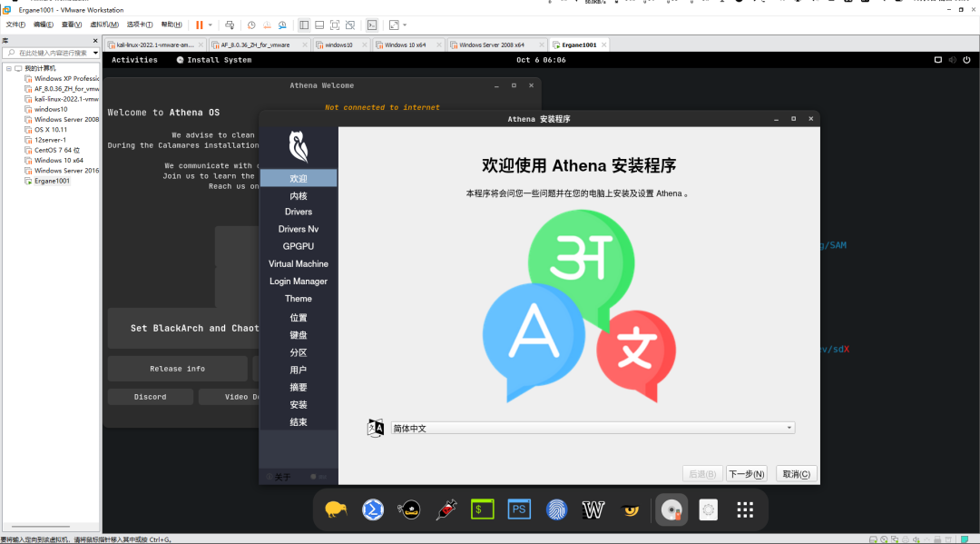
Task: Open the yellow eye dock icon
Action: (x=630, y=510)
